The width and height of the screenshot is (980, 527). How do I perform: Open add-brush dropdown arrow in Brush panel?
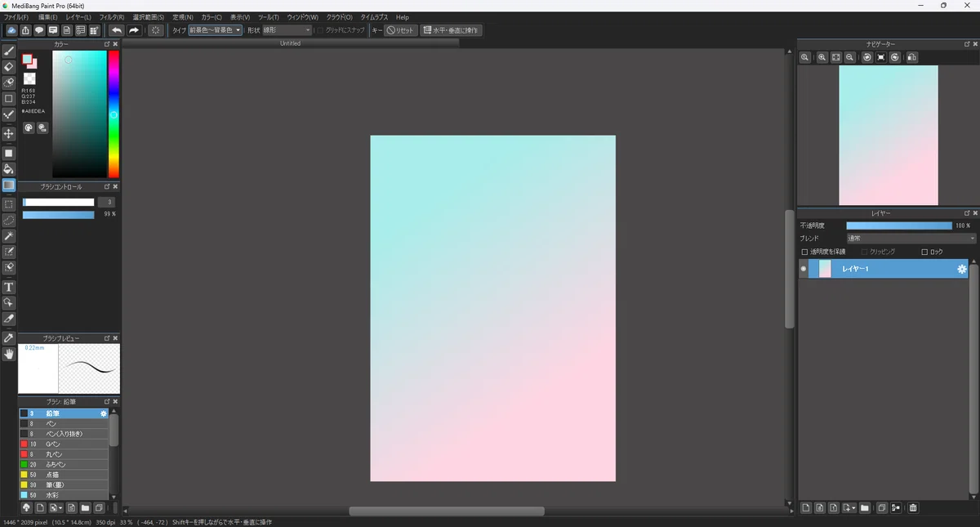pyautogui.click(x=60, y=508)
